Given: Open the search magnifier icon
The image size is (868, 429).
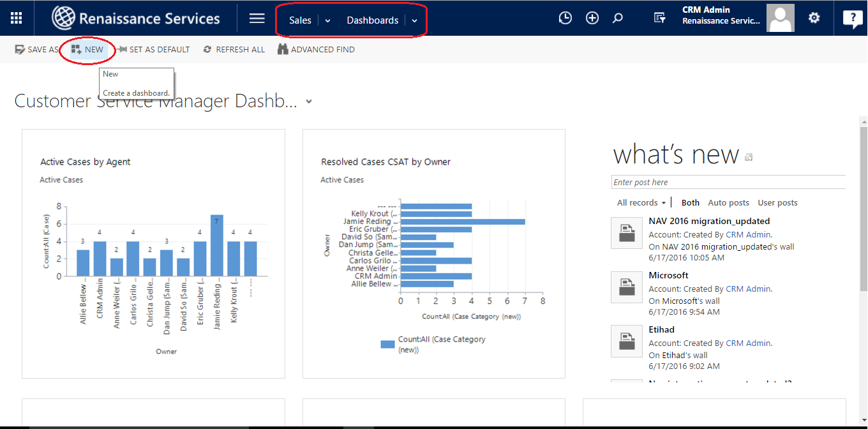Looking at the screenshot, I should pos(617,19).
